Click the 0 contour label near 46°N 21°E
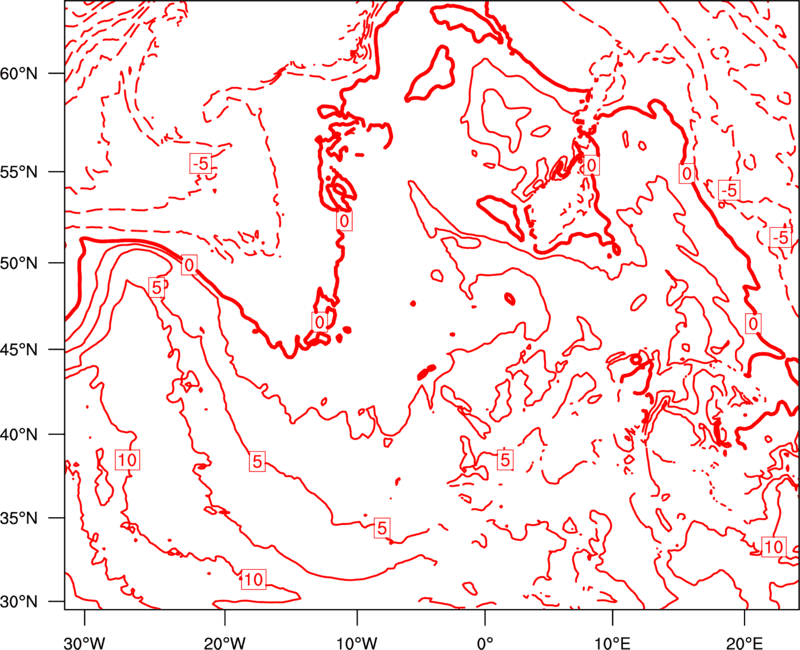 coord(753,323)
